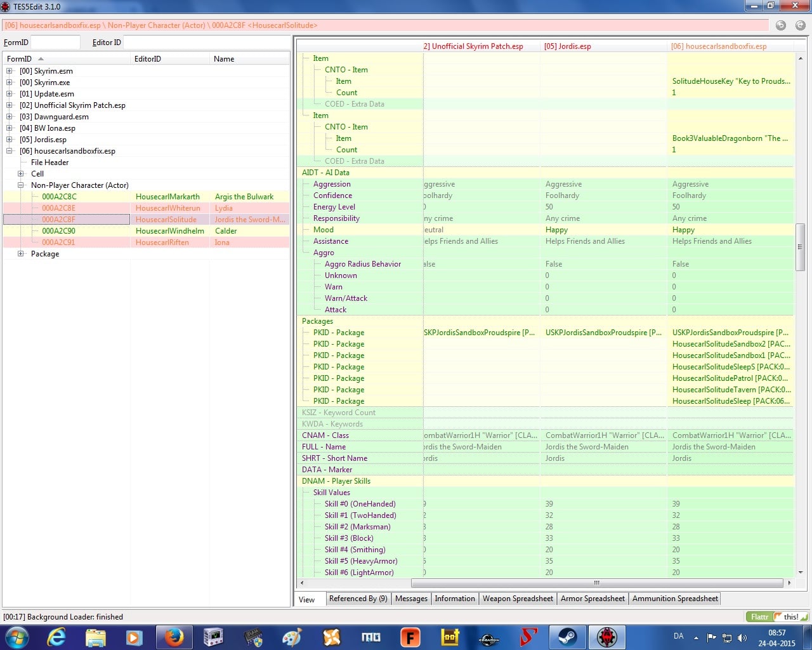
Task: Open Windows Media Player from the taskbar
Action: point(134,637)
